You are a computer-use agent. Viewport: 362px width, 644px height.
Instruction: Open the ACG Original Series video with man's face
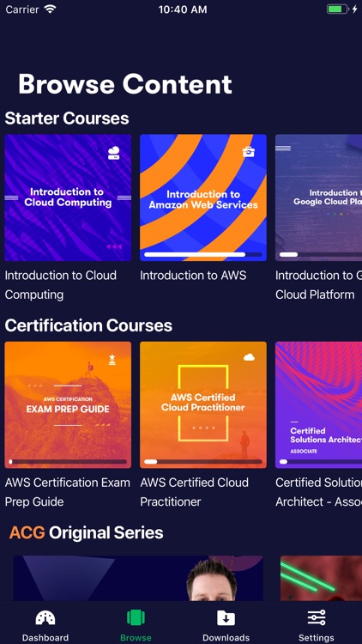(138, 578)
